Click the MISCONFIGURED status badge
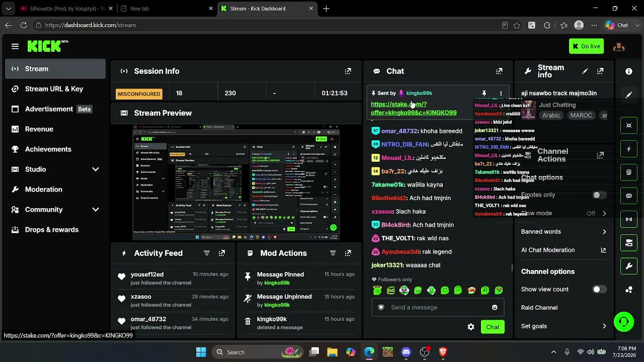 click(x=139, y=94)
